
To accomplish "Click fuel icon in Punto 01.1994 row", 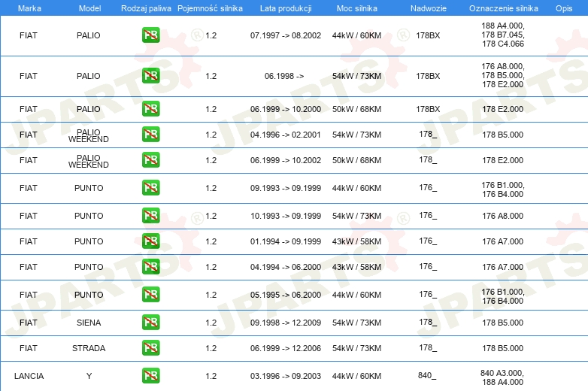I will pos(150,241).
